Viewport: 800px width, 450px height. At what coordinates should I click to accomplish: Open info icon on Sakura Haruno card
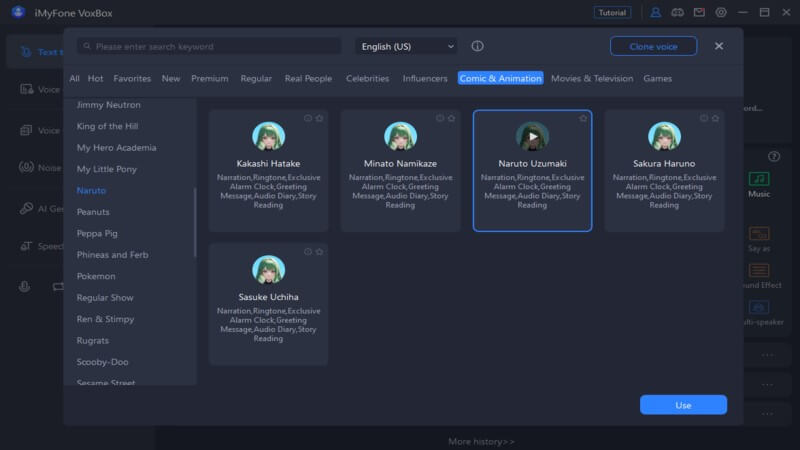[704, 118]
